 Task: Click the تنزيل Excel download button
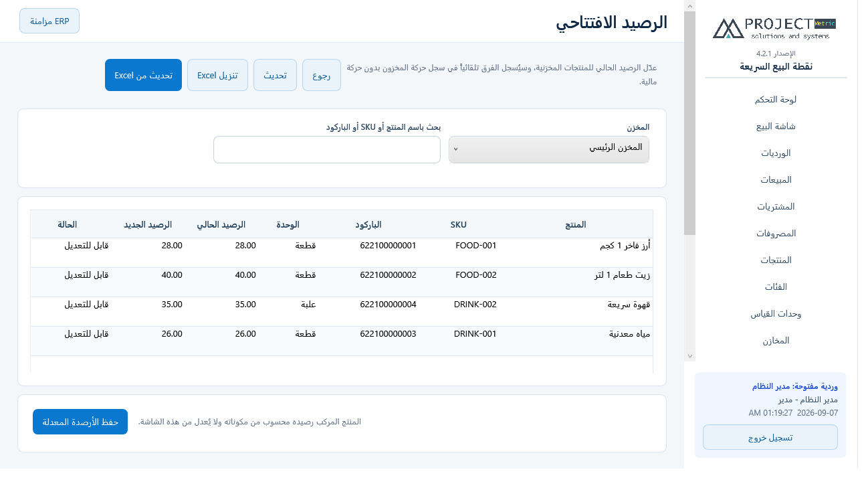click(x=217, y=75)
